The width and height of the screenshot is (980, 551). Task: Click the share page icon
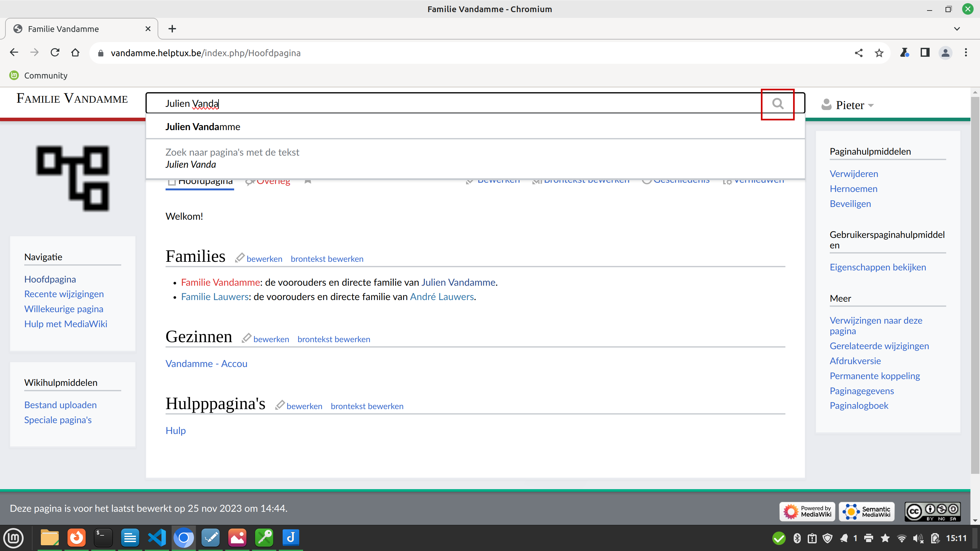tap(858, 53)
